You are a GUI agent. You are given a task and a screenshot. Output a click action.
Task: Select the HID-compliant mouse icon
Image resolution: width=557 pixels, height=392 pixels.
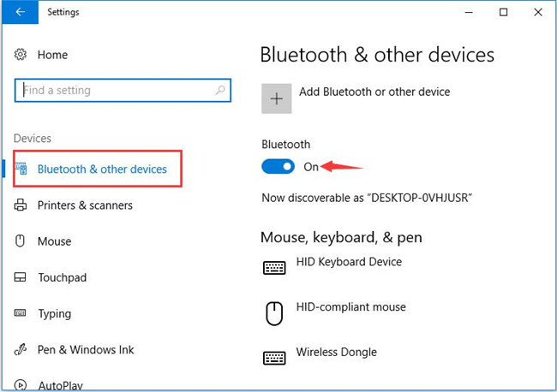coord(274,313)
